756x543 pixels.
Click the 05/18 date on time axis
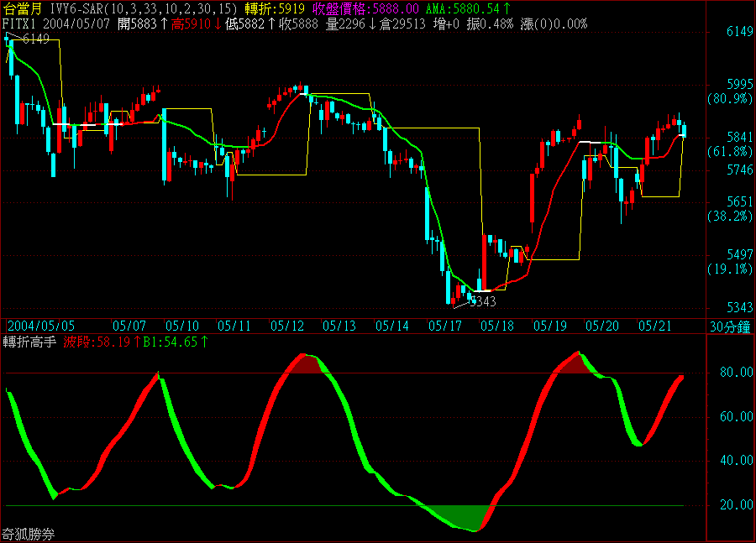pos(497,326)
